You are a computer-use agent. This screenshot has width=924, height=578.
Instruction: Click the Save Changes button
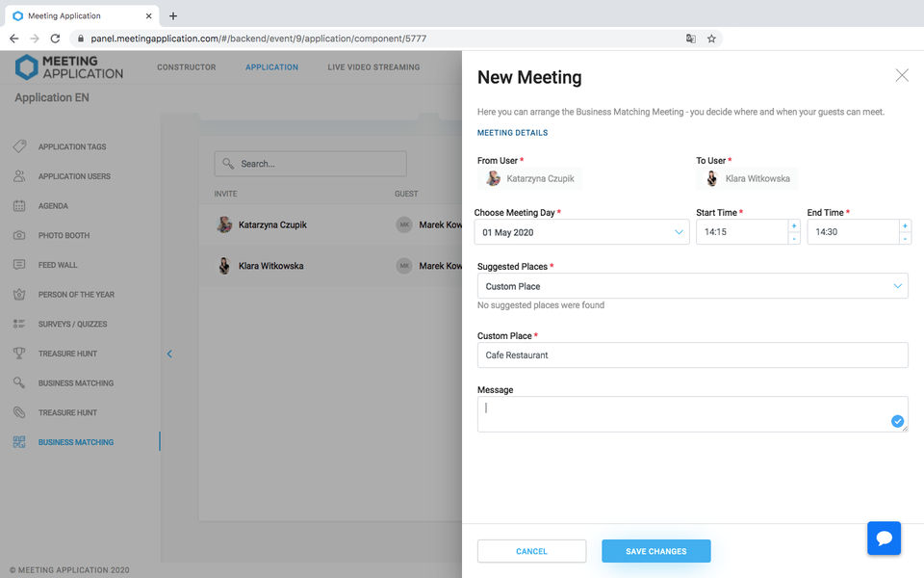pyautogui.click(x=655, y=551)
